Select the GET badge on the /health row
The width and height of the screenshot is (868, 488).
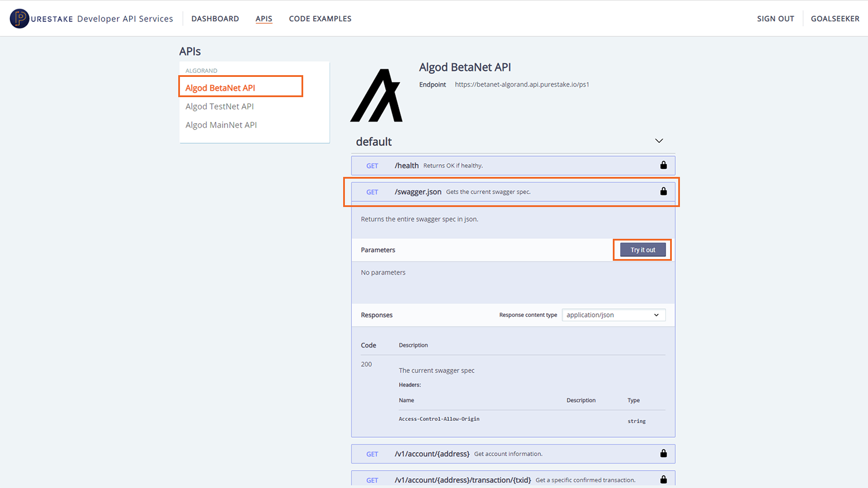[x=372, y=165]
